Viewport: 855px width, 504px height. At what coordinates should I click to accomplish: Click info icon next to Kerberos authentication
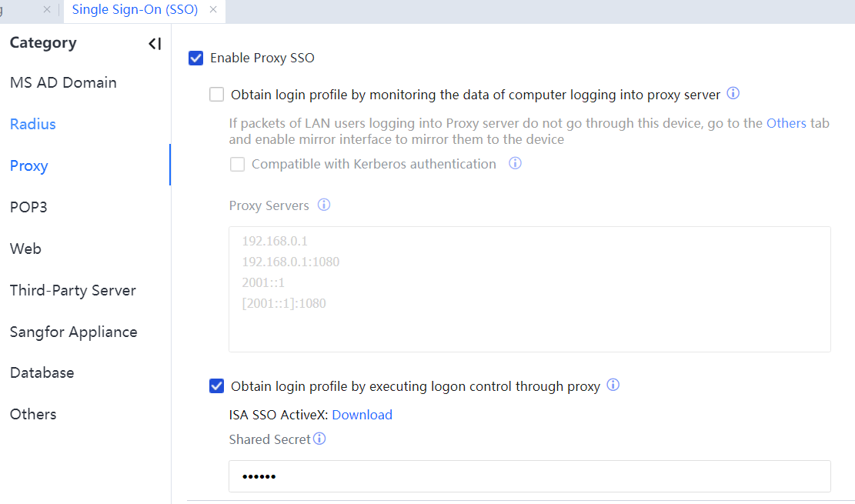click(x=516, y=163)
